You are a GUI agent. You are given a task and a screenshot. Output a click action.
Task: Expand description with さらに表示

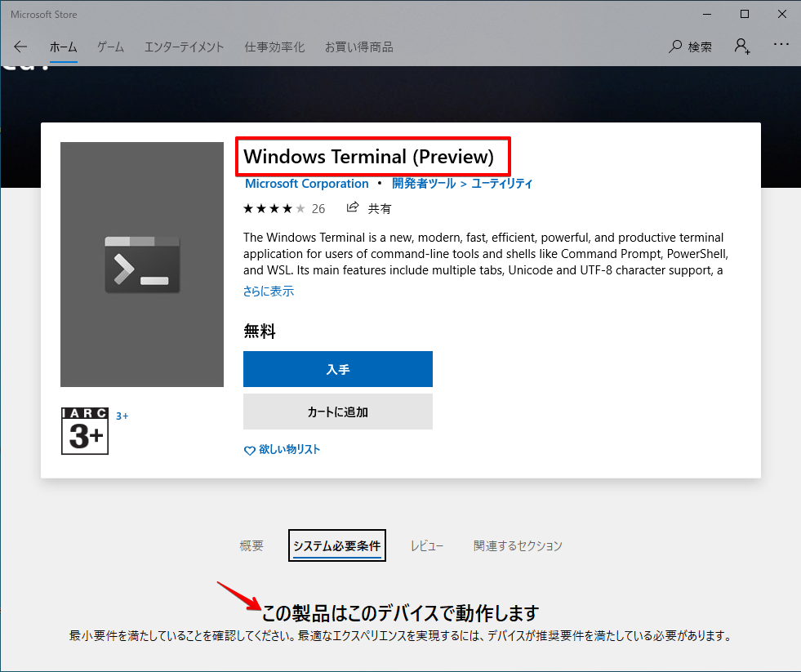[269, 291]
